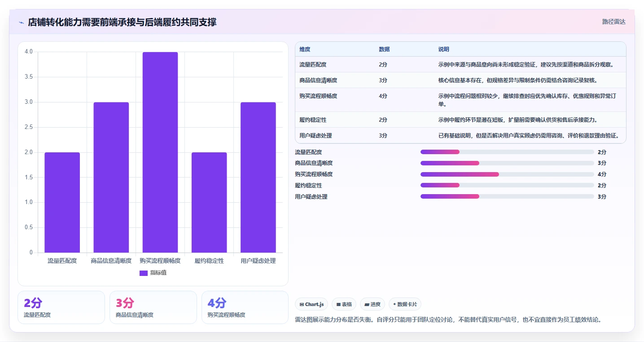
Task: Click the 4分 value on the progress list
Action: tap(602, 174)
